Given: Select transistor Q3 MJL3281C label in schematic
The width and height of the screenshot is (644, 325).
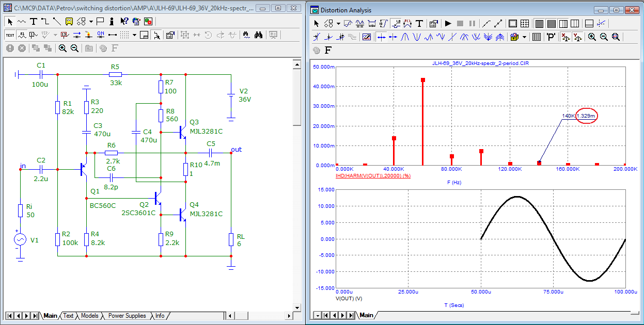Looking at the screenshot, I should click(x=206, y=127).
